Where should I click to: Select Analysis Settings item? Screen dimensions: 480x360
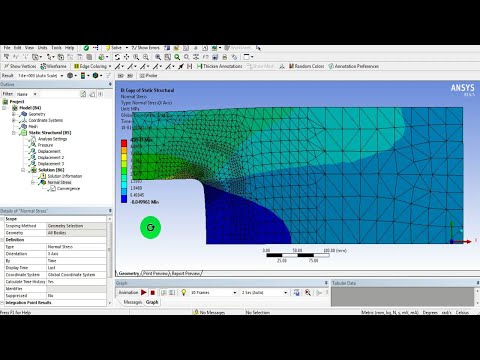pyautogui.click(x=52, y=139)
